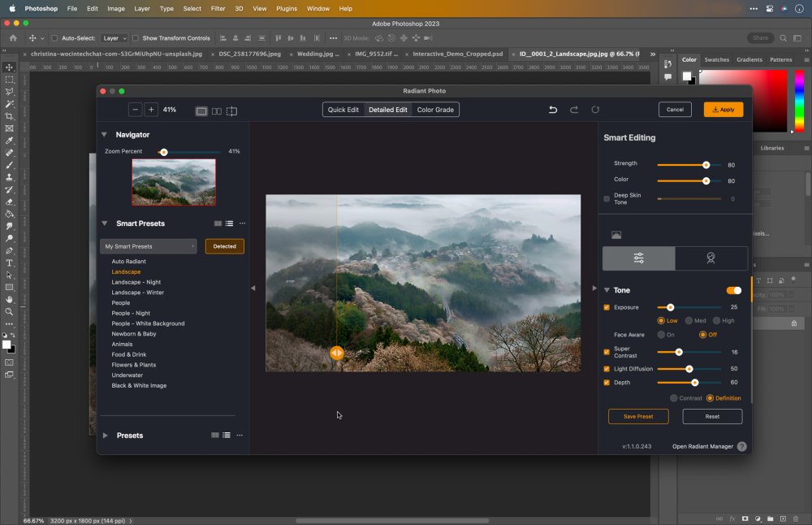Screen dimensions: 812x525
Task: Uncheck the Exposure checkbox
Action: pyautogui.click(x=607, y=307)
